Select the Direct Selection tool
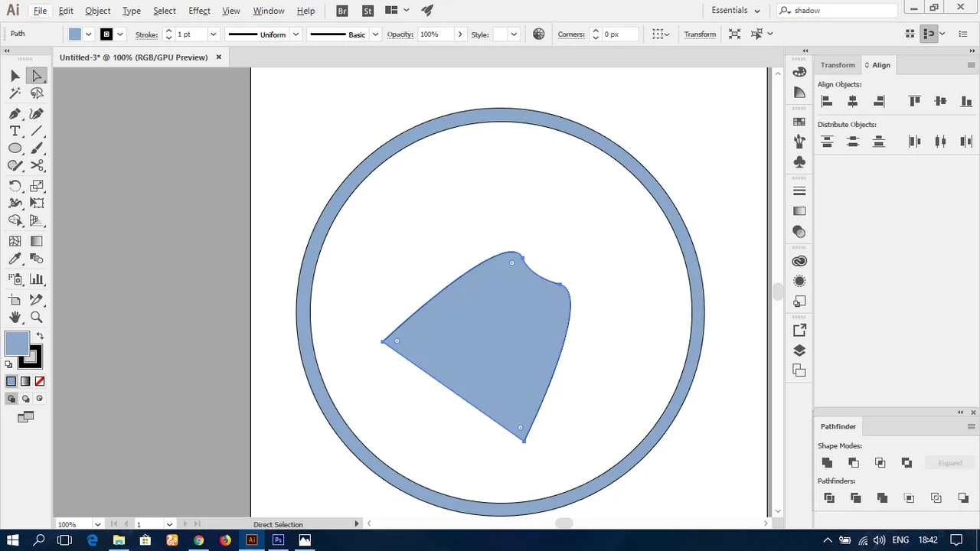Viewport: 980px width, 551px height. coord(37,76)
